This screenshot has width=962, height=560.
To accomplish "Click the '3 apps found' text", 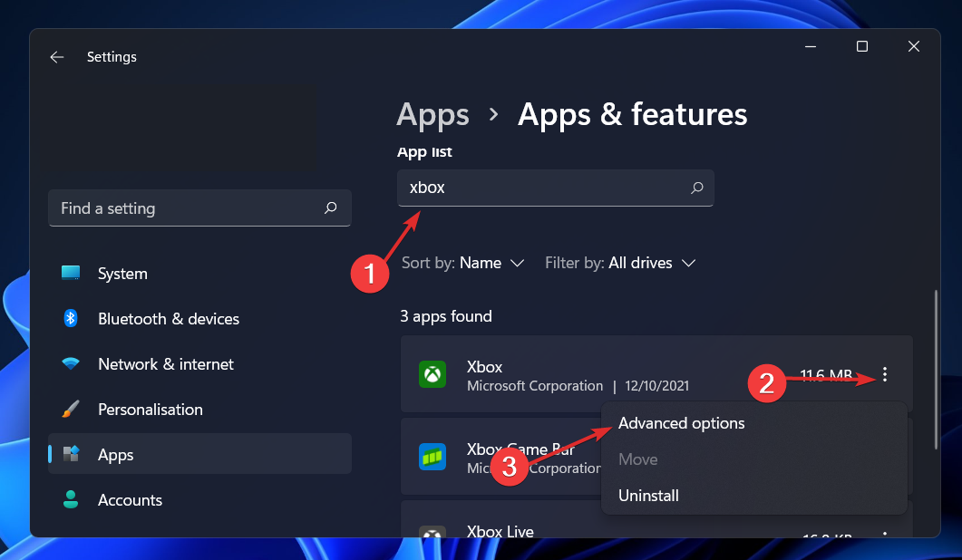I will [446, 316].
